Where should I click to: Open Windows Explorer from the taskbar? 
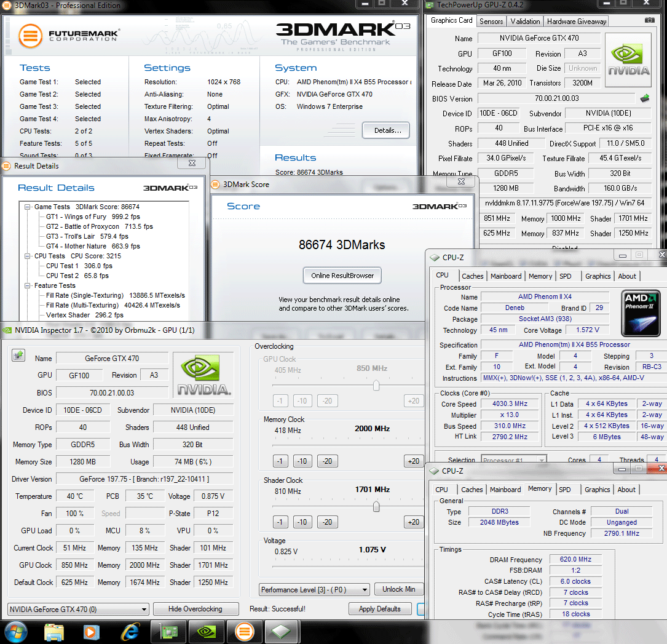[x=53, y=632]
